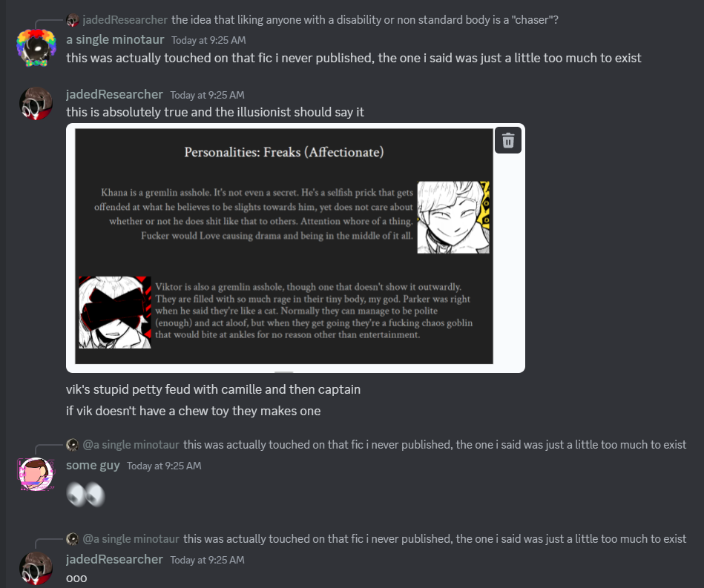Screen dimensions: 704x588
Task: Click jadedResearcher's avatar beside the 'ooo' message
Action: coord(36,569)
